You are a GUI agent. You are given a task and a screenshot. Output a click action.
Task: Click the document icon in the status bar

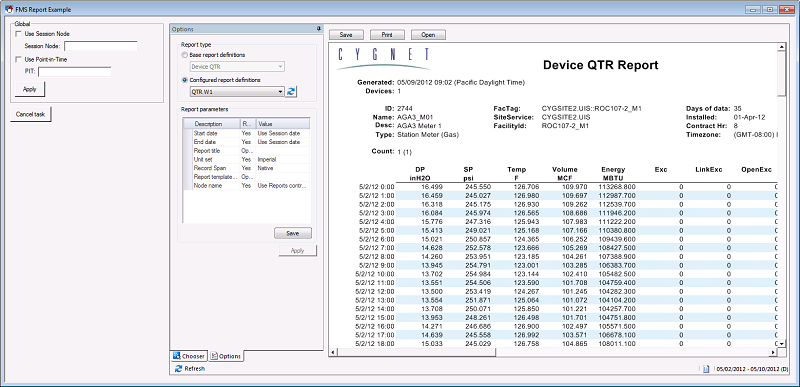tap(707, 368)
